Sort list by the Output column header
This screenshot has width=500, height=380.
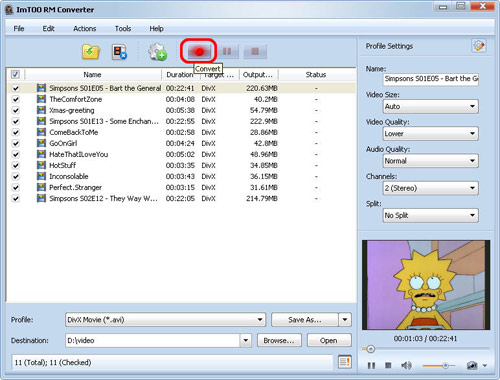[259, 75]
